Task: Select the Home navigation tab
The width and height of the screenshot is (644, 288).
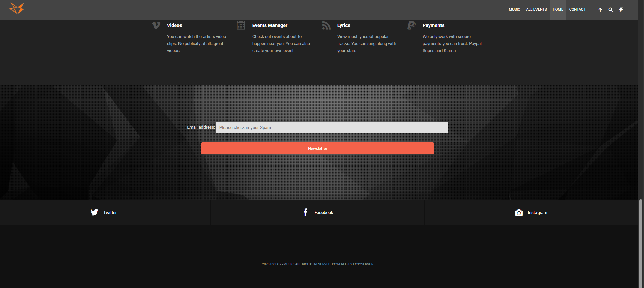Action: pos(558,10)
